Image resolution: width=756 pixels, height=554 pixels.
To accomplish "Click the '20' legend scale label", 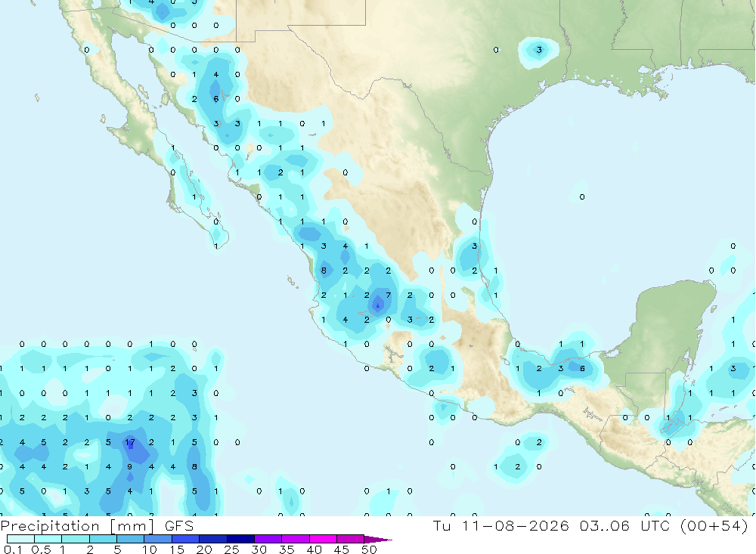I will coord(204,549).
